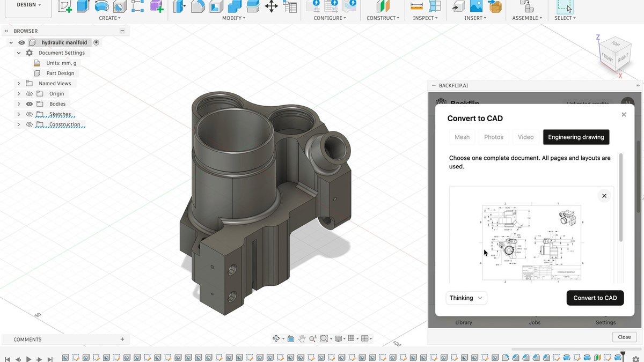Screen dimensions: 644x362
Task: Click the engineering drawing preview thumbnail
Action: pyautogui.click(x=531, y=242)
